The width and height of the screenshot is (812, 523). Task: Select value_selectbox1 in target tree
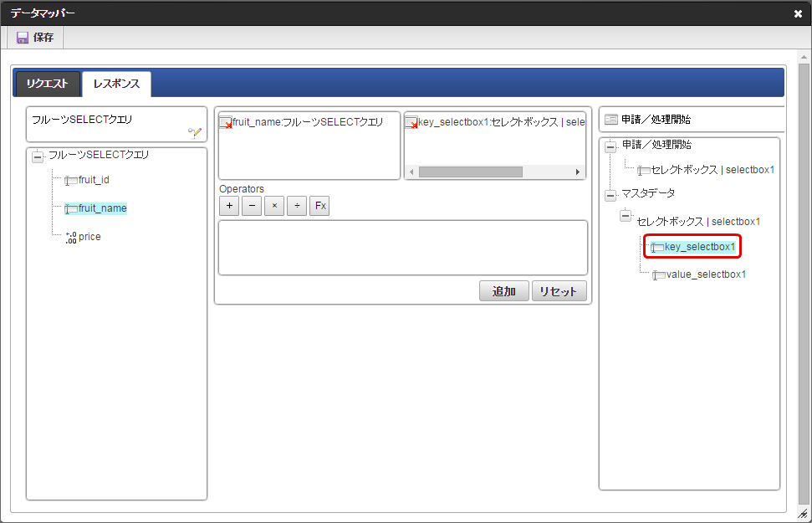(706, 274)
